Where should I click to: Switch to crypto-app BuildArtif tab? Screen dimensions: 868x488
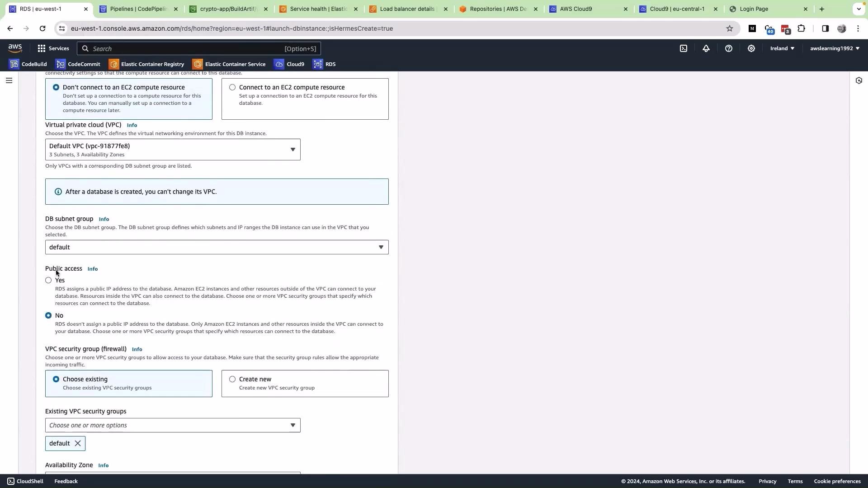(228, 9)
